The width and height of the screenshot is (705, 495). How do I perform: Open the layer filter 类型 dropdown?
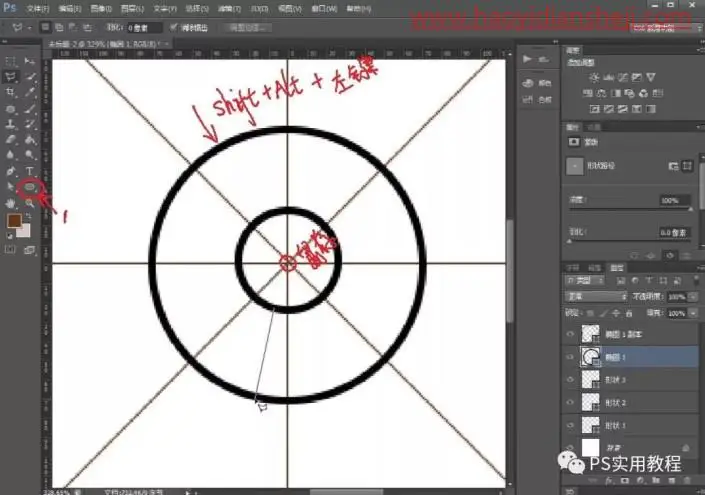pos(585,281)
